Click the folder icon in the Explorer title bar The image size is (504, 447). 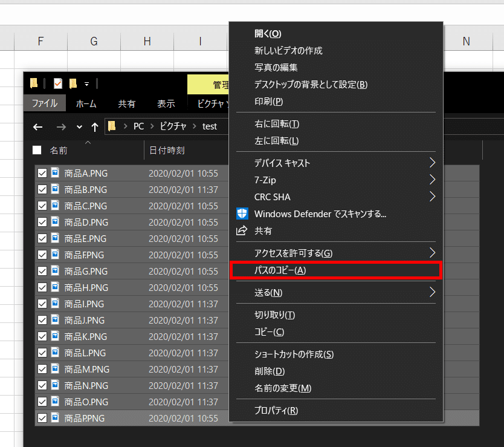click(34, 83)
